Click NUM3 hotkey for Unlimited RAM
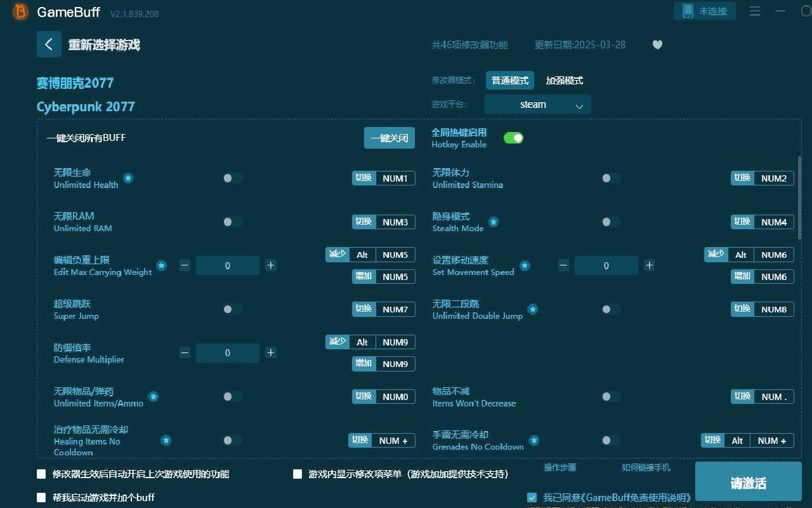 [395, 222]
